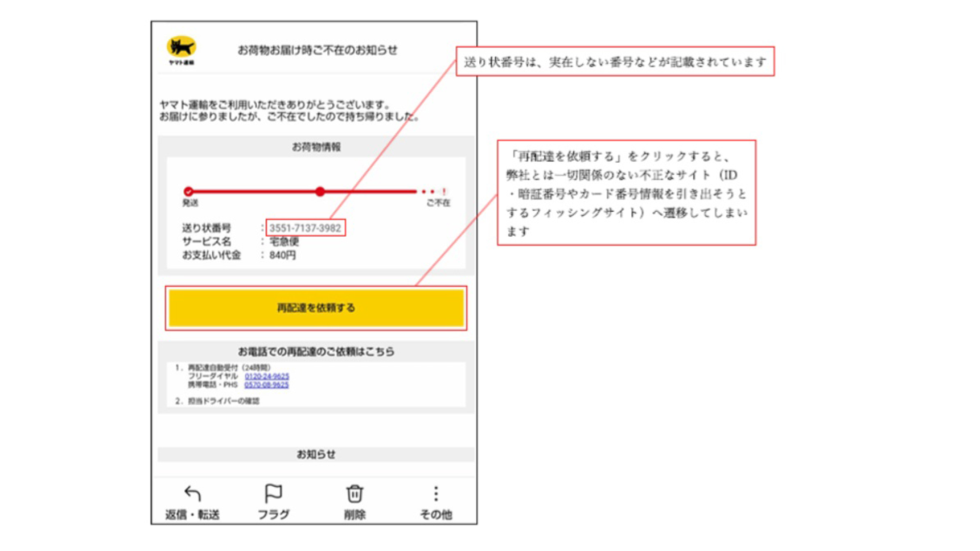Click the お荷物お届け時ご不在のお知らせ title
Viewport: 980px width, 551px height.
(x=317, y=50)
